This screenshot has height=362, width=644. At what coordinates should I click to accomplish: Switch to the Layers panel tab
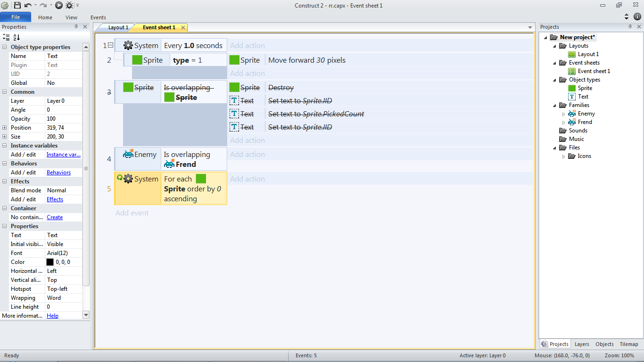tap(582, 344)
